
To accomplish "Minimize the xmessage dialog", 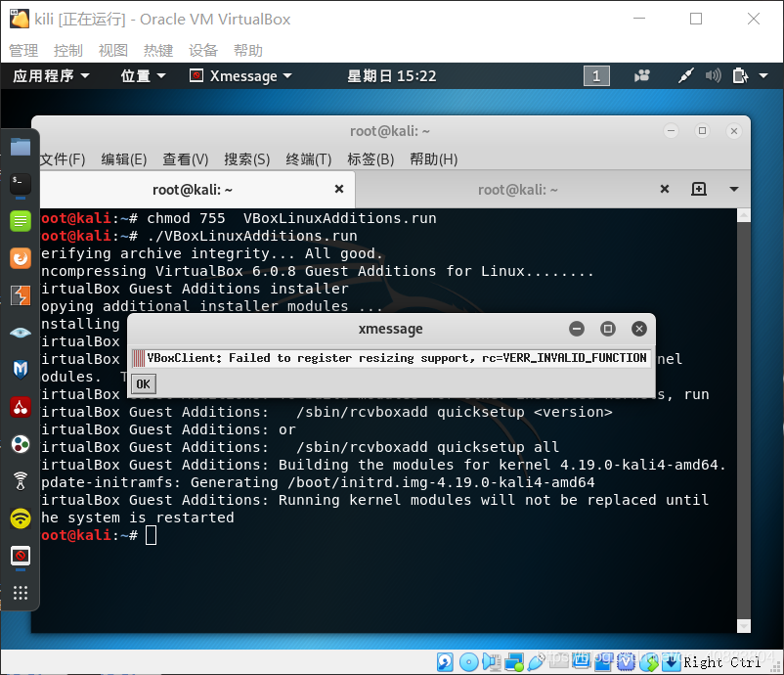I will [x=577, y=329].
